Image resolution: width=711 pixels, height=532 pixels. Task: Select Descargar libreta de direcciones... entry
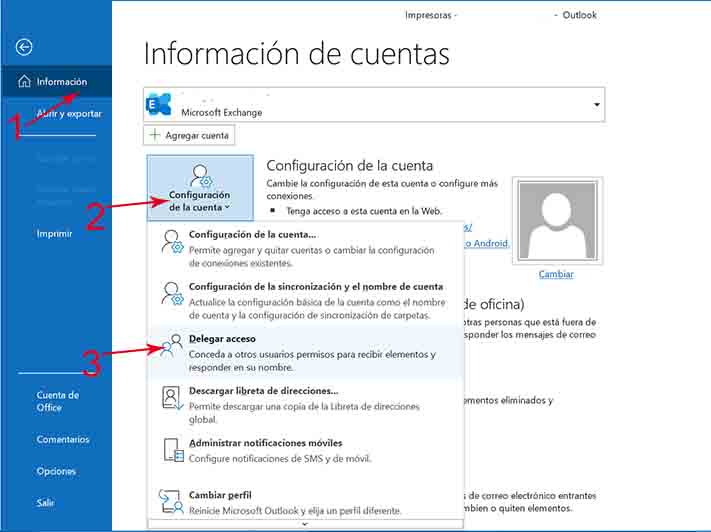click(305, 405)
